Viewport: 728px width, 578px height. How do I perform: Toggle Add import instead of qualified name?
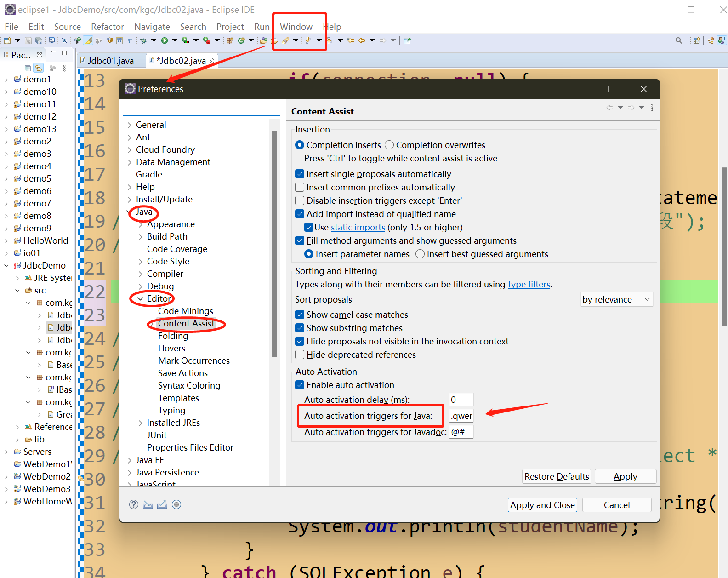tap(300, 214)
